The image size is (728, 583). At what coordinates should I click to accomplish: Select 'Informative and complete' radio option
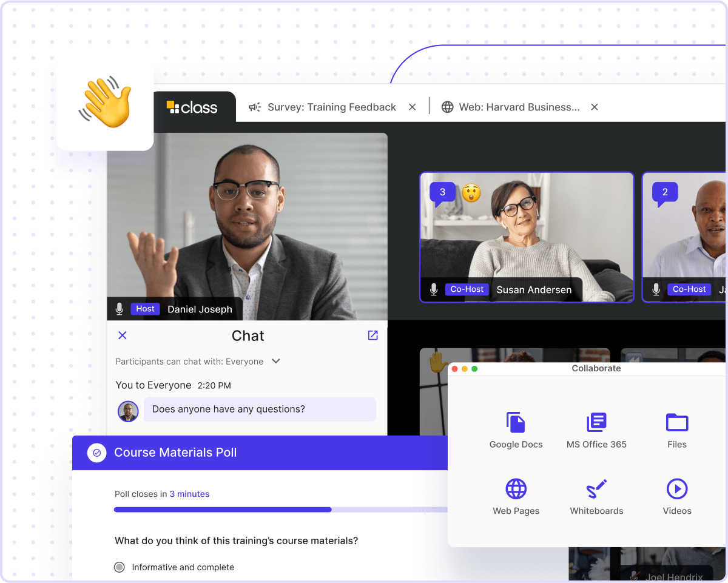pyautogui.click(x=120, y=567)
